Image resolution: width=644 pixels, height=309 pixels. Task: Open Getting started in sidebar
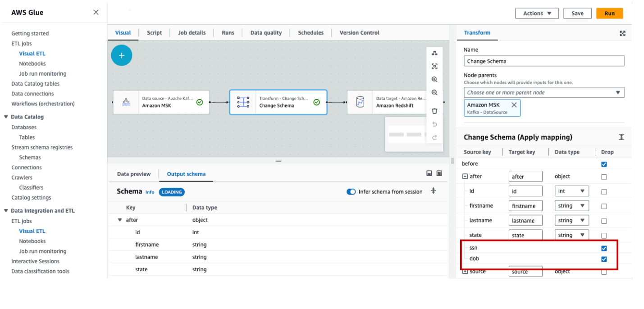click(30, 33)
